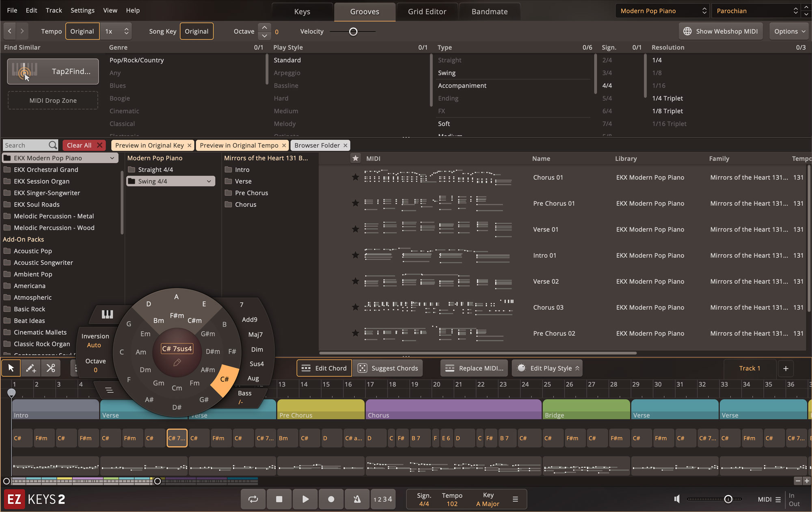Remove the Browser Folder filter tag

[x=346, y=145]
